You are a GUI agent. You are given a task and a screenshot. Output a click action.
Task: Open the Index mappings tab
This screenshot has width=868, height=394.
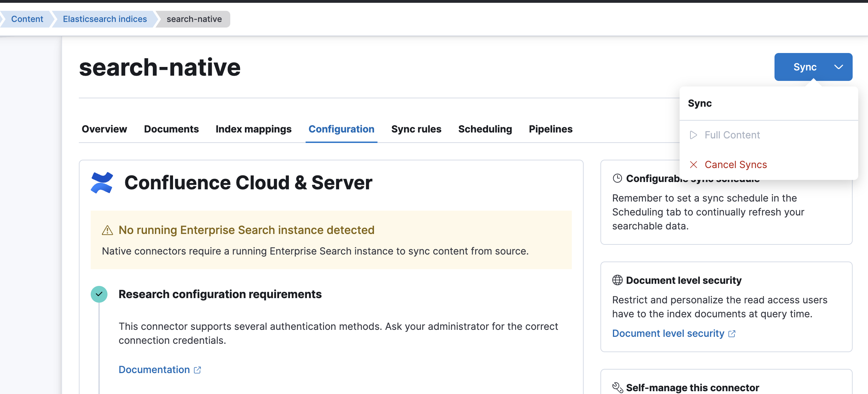[254, 129]
